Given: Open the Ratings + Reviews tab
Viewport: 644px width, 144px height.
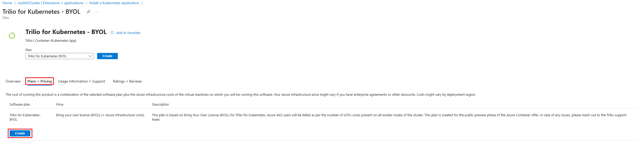Looking at the screenshot, I should [x=127, y=81].
